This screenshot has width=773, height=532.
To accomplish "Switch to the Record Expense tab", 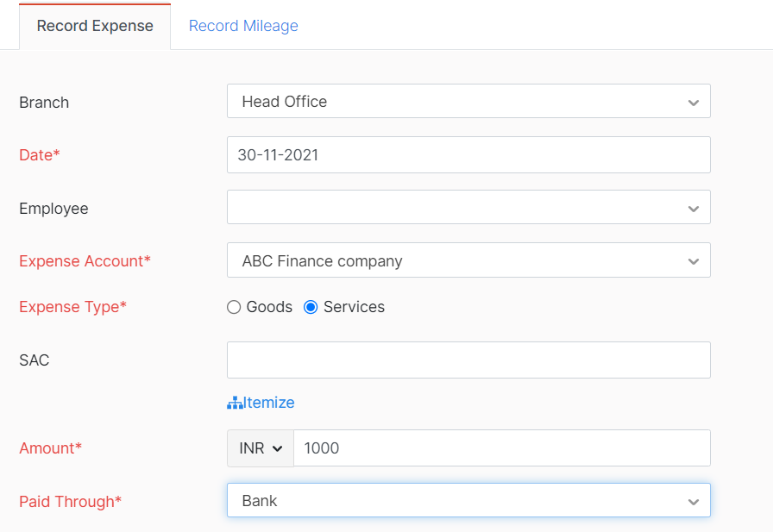I will click(95, 26).
